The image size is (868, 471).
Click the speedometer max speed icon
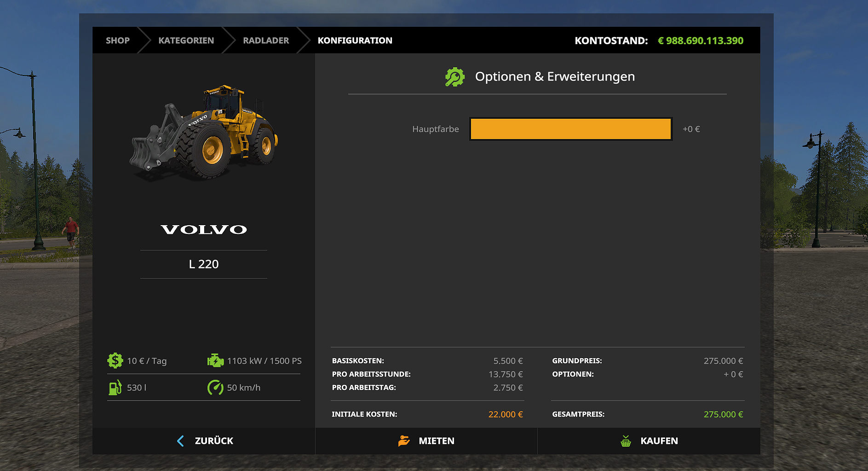pyautogui.click(x=215, y=388)
